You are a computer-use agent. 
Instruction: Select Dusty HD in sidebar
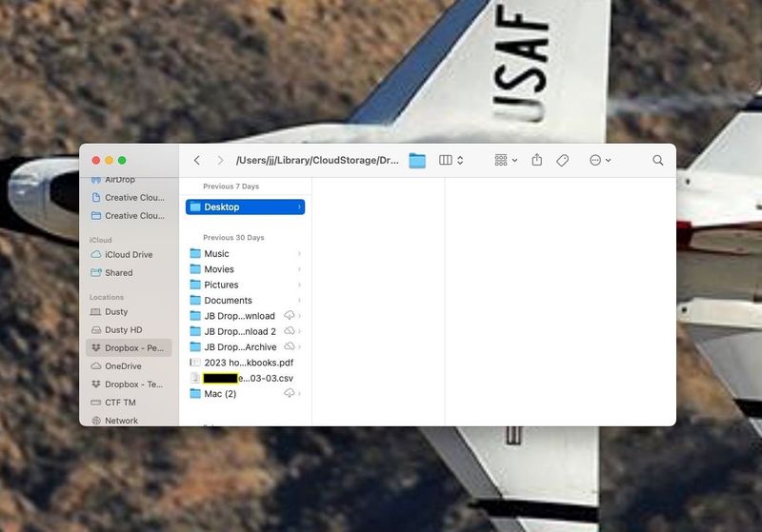click(129, 329)
